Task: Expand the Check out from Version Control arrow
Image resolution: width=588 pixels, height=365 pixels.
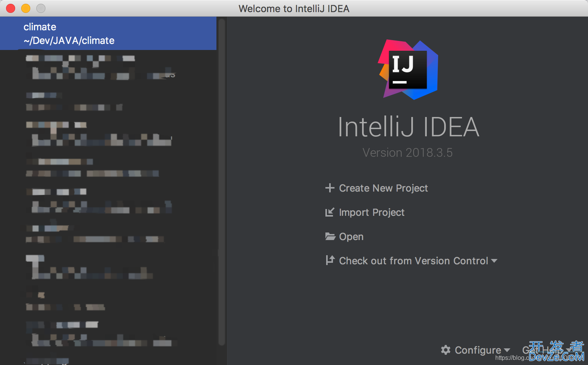Action: click(494, 261)
